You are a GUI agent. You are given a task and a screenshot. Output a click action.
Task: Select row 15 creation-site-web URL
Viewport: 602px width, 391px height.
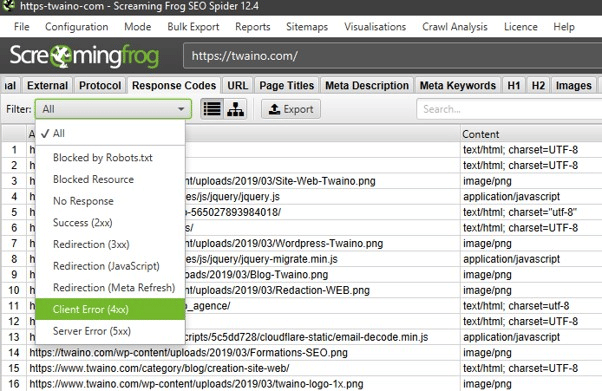click(x=159, y=368)
